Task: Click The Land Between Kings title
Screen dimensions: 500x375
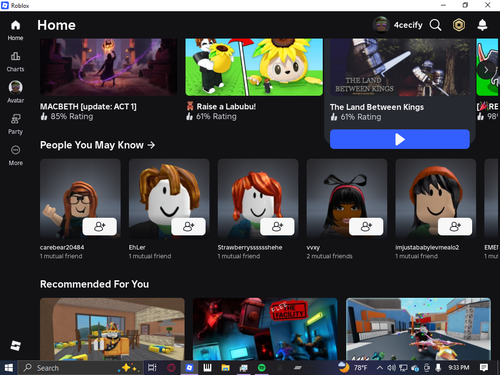Action: tap(377, 107)
